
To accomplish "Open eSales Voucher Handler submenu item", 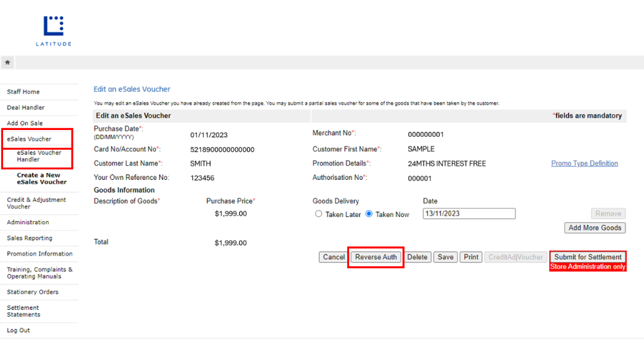I will click(39, 156).
